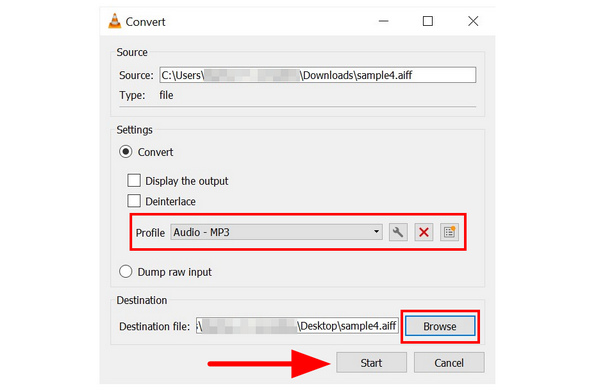Enable Display the output checkbox
Image resolution: width=600 pixels, height=390 pixels.
click(134, 181)
